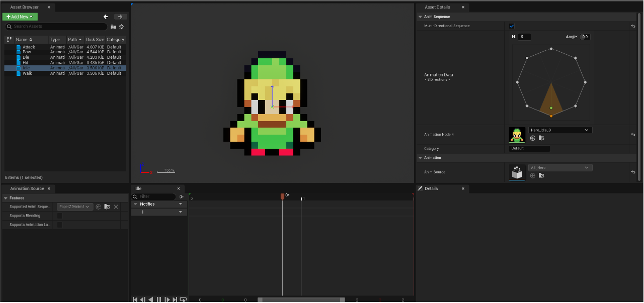The height and width of the screenshot is (303, 644).
Task: Open options dropdown for notify track 1
Action: coord(181,212)
